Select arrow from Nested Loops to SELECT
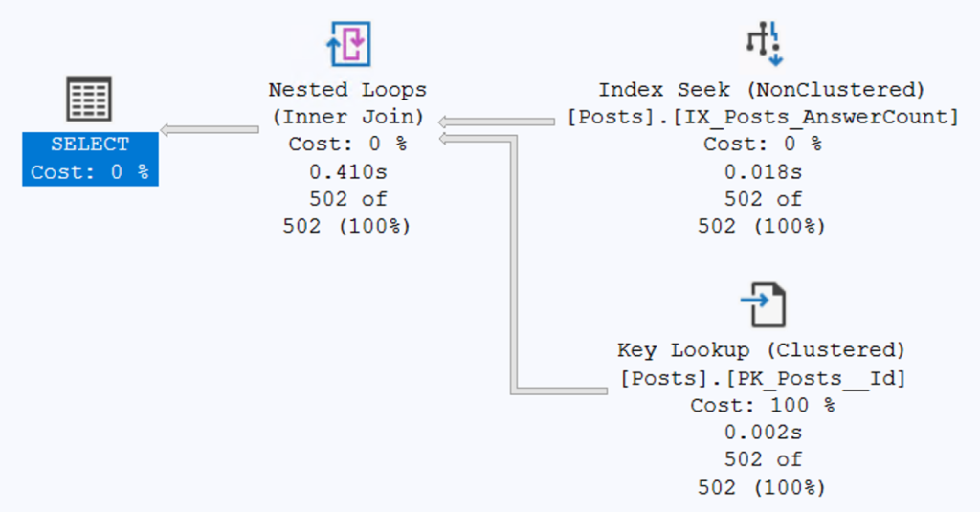 click(x=211, y=130)
